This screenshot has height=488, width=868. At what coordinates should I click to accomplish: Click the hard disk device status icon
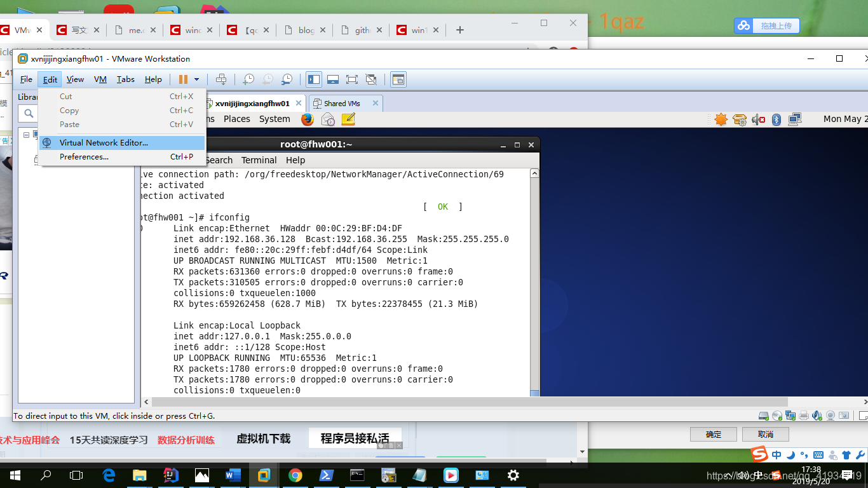click(x=764, y=416)
